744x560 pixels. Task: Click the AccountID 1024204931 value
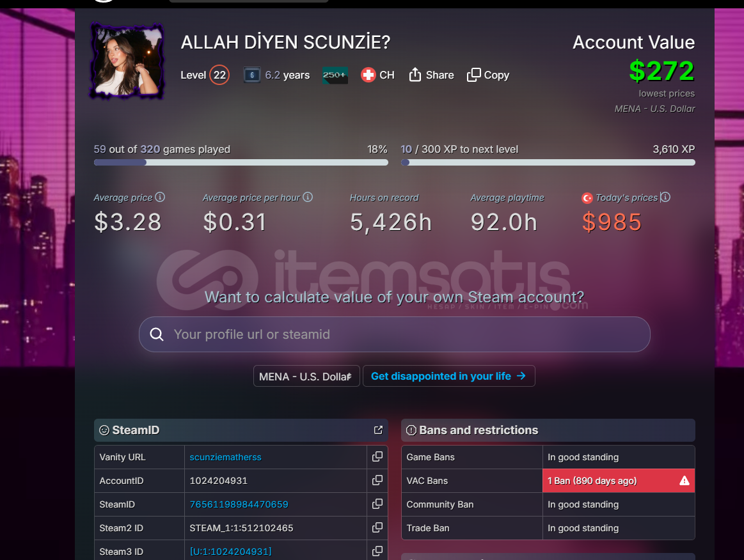click(218, 481)
